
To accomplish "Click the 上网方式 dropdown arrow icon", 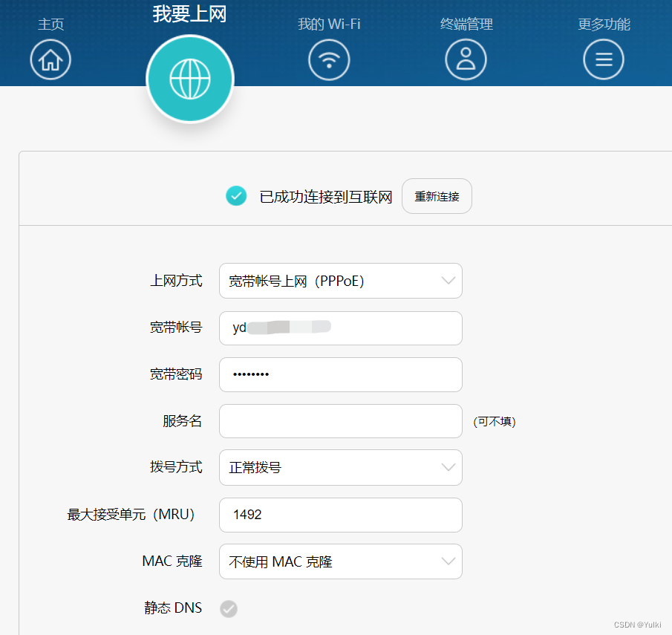I will (448, 281).
